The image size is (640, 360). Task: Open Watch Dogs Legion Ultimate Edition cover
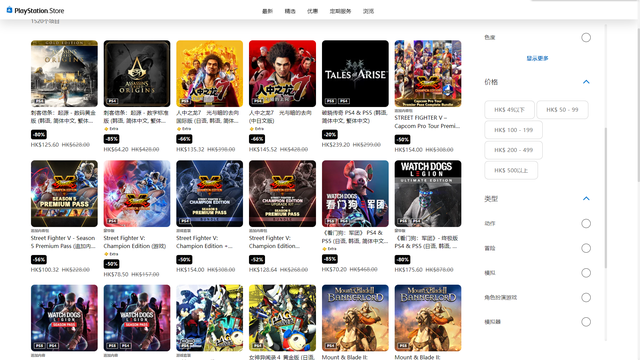click(x=428, y=193)
